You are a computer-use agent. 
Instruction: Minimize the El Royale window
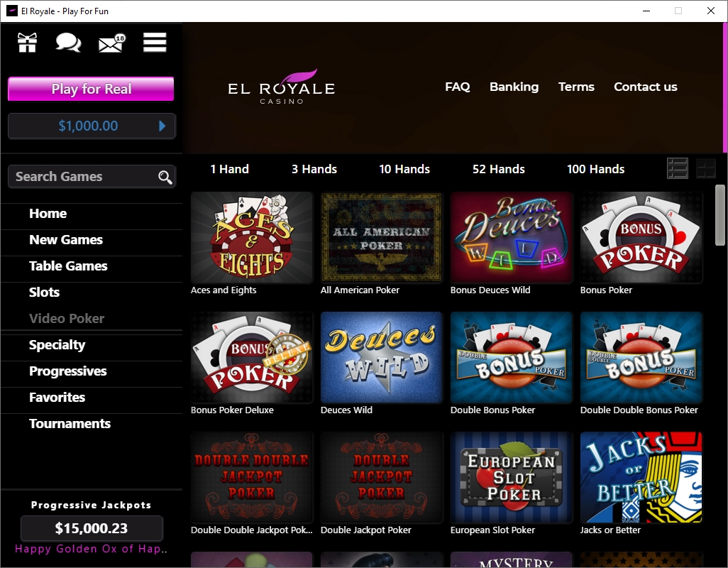point(646,11)
